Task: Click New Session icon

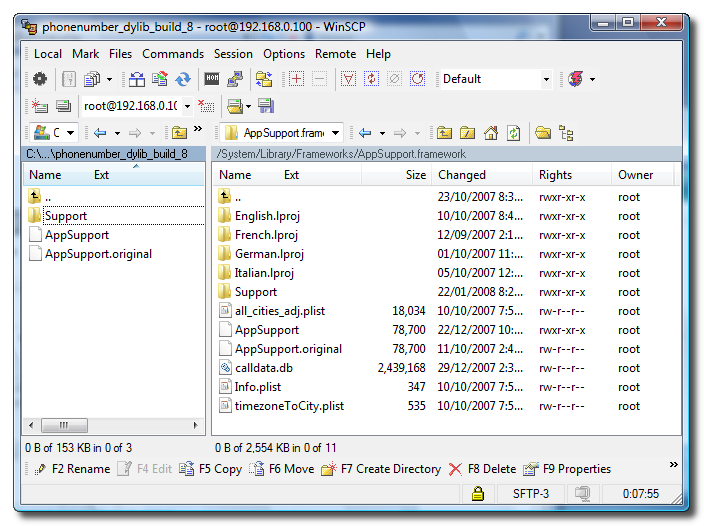Action: (40, 106)
